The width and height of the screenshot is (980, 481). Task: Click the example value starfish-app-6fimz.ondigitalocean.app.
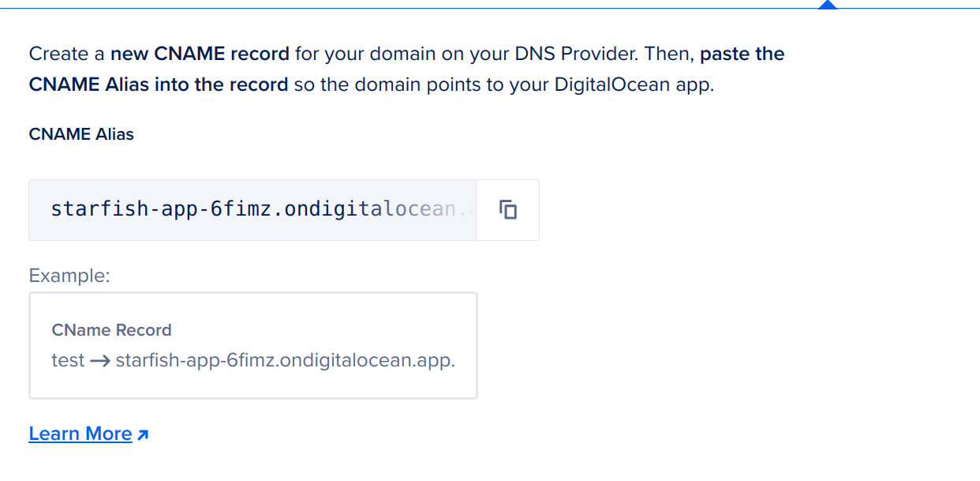coord(285,360)
